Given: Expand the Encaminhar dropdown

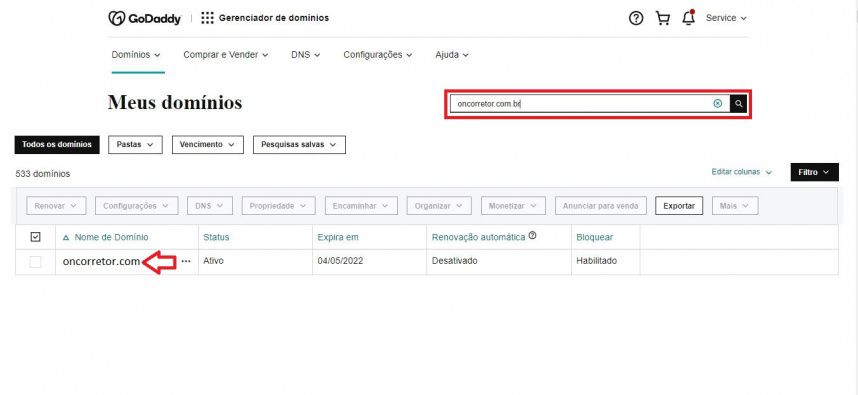Looking at the screenshot, I should [361, 206].
